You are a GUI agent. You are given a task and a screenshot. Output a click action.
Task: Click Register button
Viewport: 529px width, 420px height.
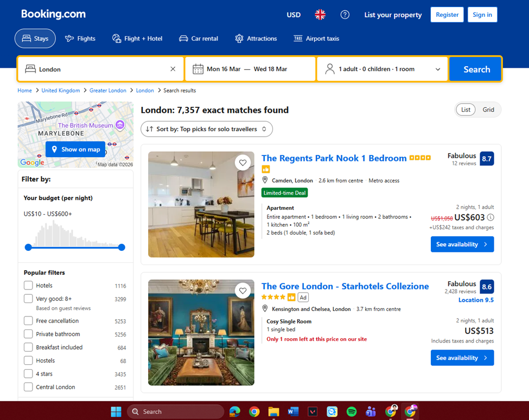click(x=447, y=15)
